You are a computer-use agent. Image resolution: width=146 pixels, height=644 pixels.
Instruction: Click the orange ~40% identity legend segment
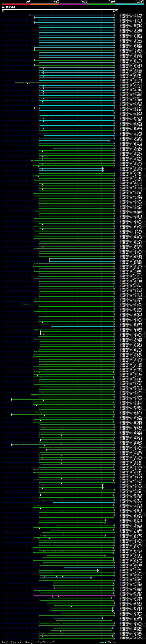point(45,4)
